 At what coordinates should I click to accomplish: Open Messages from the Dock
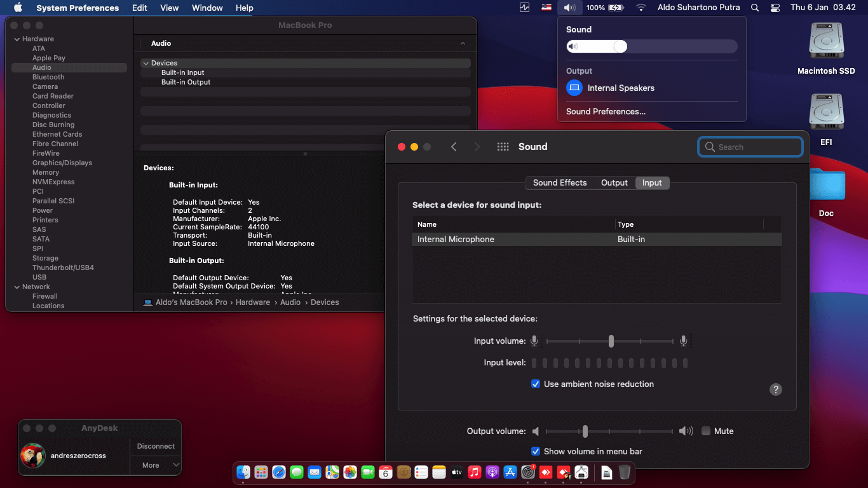pos(297,472)
